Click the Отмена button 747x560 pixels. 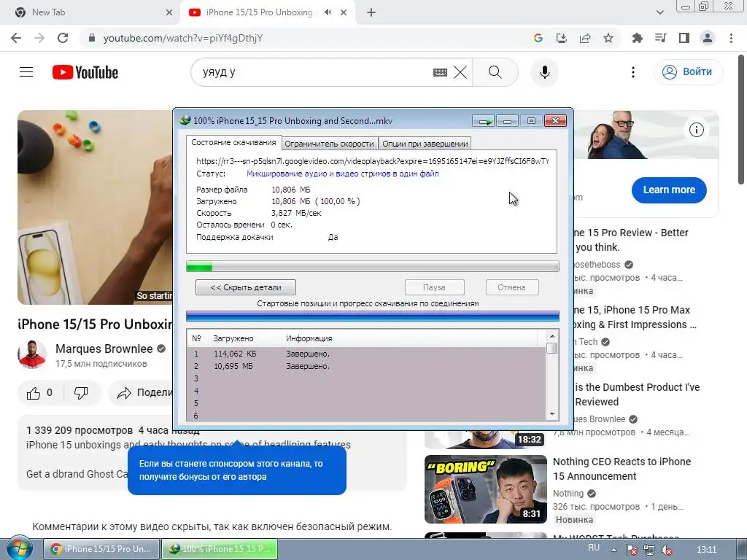(x=511, y=287)
